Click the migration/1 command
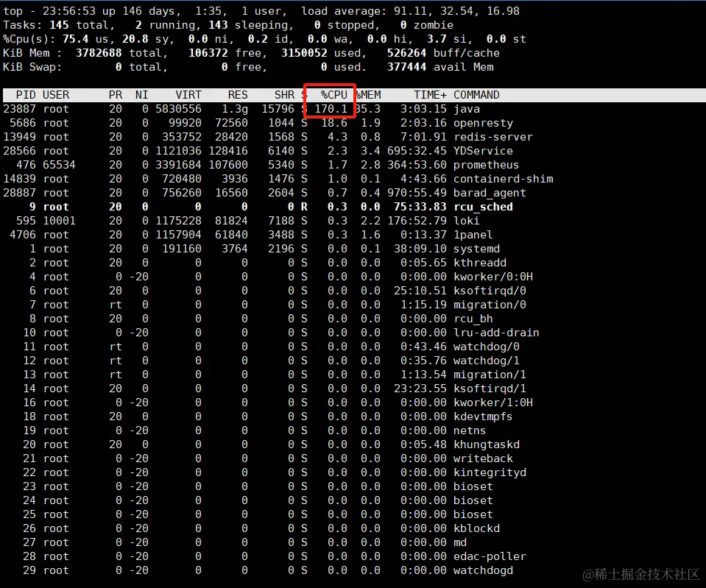The width and height of the screenshot is (706, 588). pyautogui.click(x=490, y=374)
